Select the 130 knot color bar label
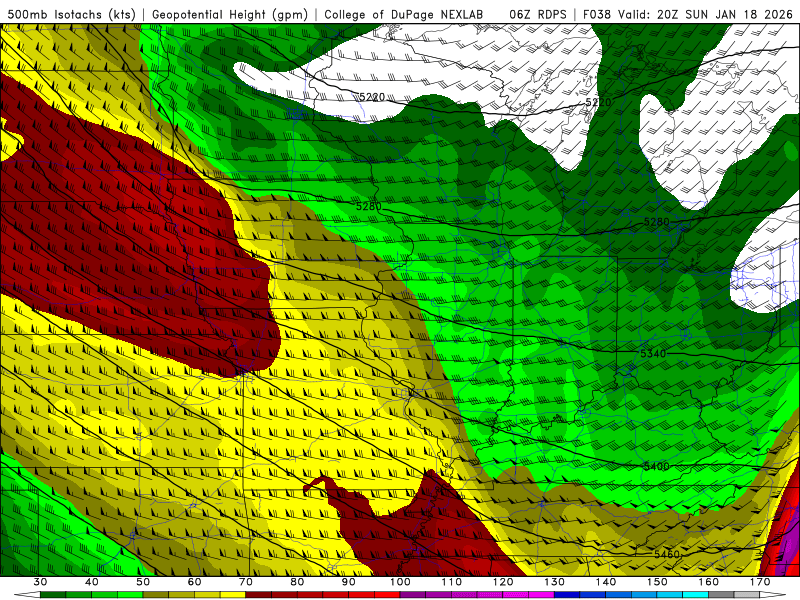This screenshot has height=600, width=800. (554, 582)
